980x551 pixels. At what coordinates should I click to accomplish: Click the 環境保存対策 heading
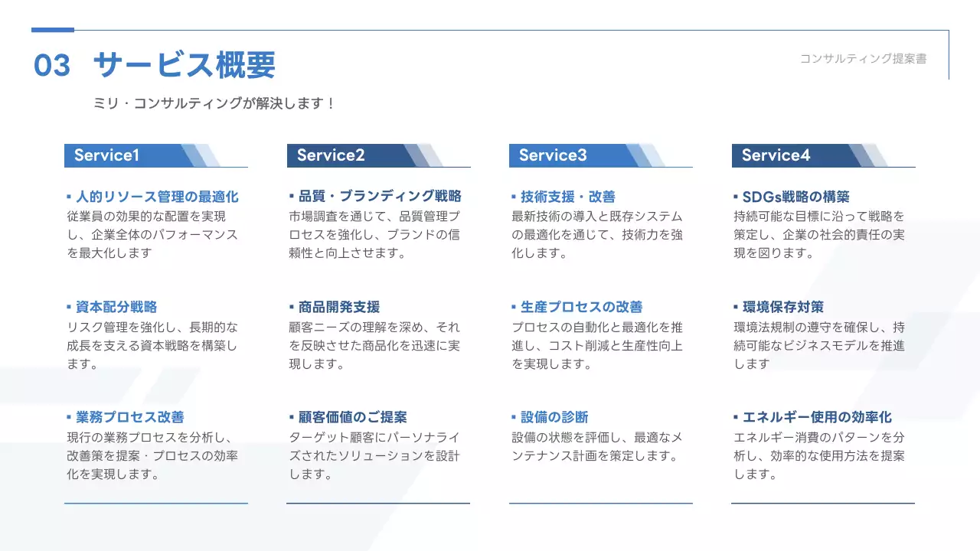[x=782, y=306]
